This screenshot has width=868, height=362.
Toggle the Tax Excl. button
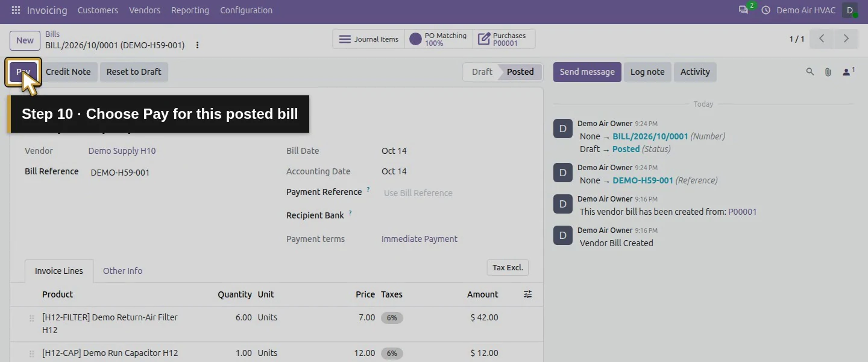pos(508,267)
